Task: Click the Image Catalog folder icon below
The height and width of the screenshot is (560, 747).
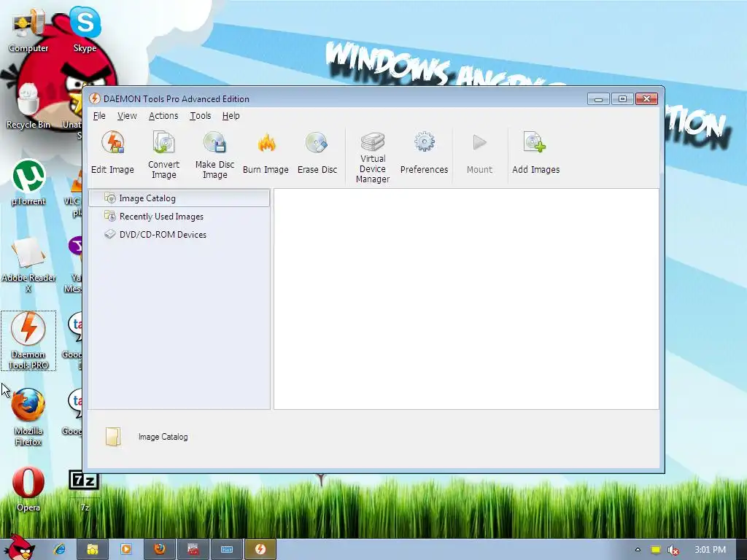Action: [113, 436]
